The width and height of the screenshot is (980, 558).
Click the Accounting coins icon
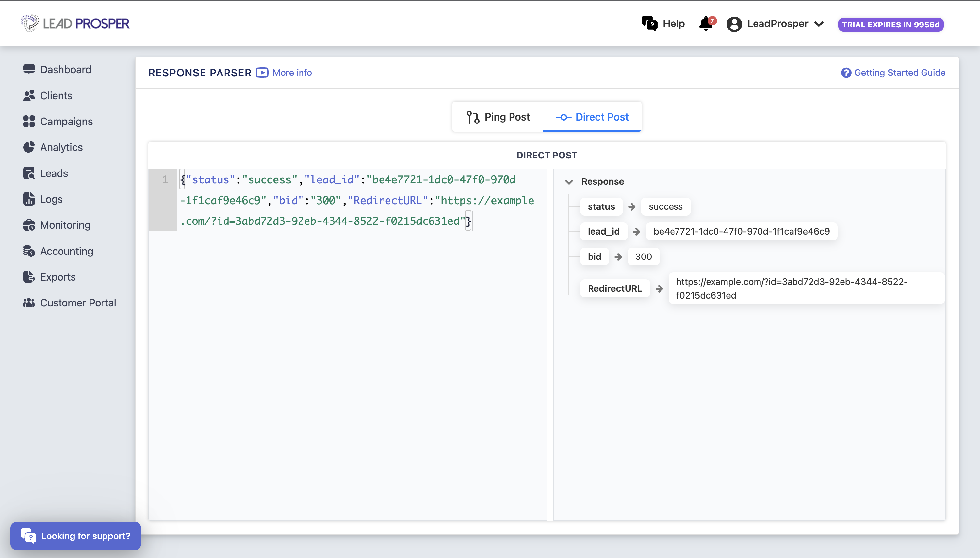click(x=29, y=251)
